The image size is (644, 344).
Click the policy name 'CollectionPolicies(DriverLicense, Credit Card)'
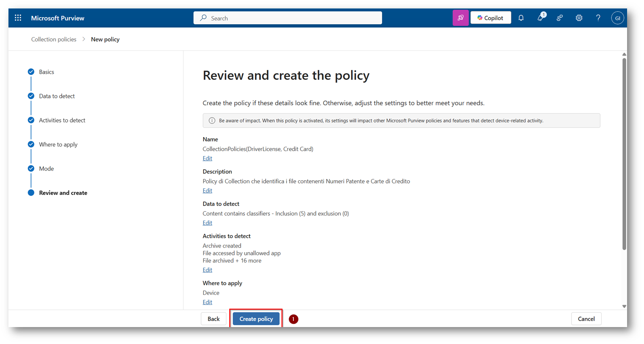click(258, 149)
